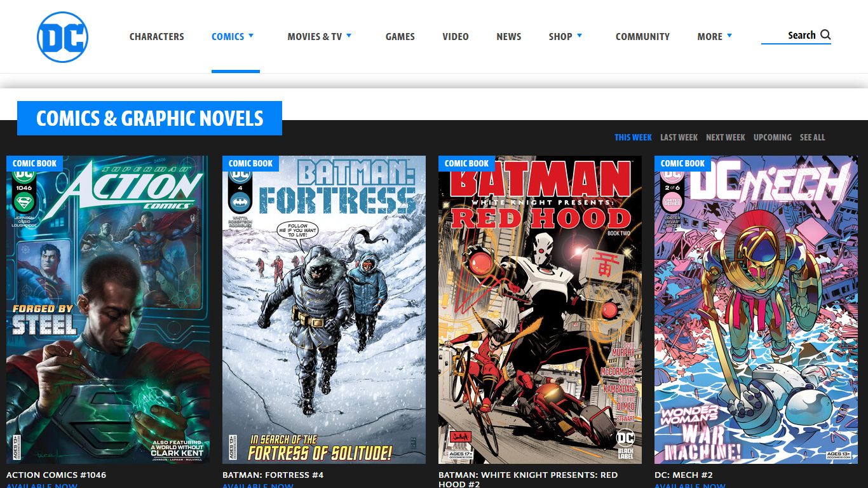The width and height of the screenshot is (868, 488).
Task: Open the Video section
Action: pos(456,37)
